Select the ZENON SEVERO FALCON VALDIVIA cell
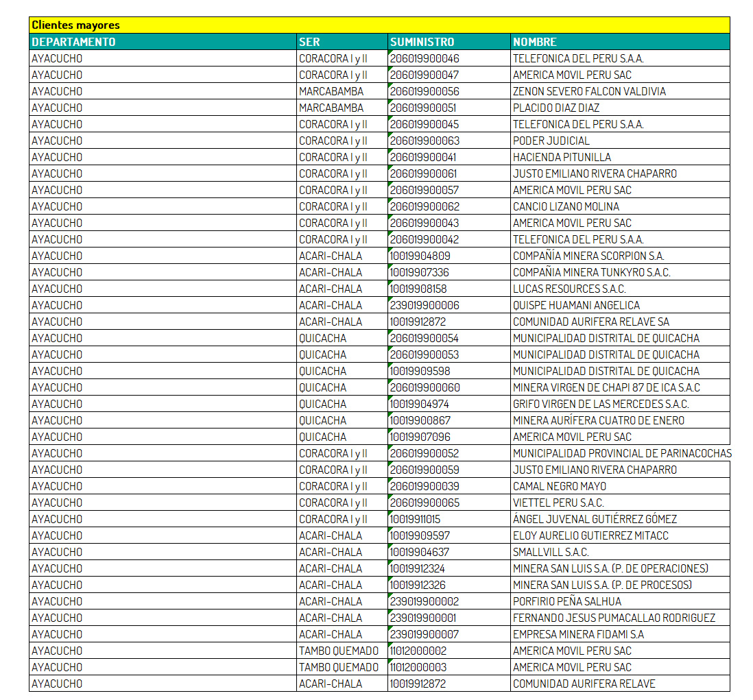The width and height of the screenshot is (753, 700). (x=620, y=91)
